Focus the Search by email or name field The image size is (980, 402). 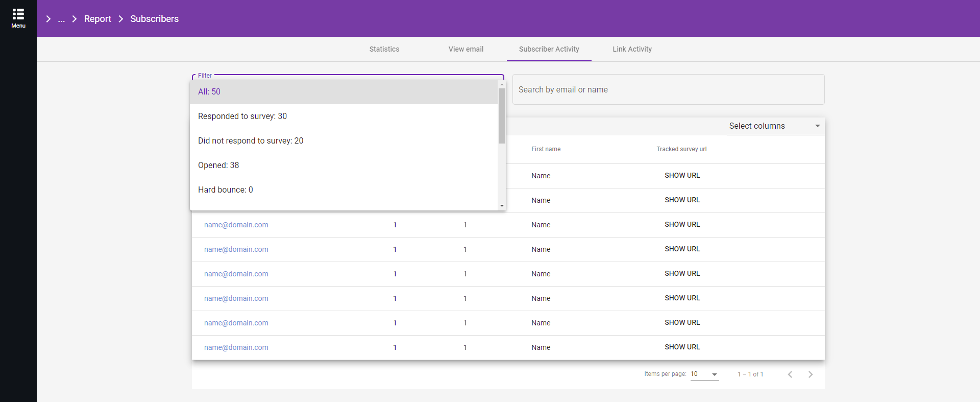coord(669,89)
